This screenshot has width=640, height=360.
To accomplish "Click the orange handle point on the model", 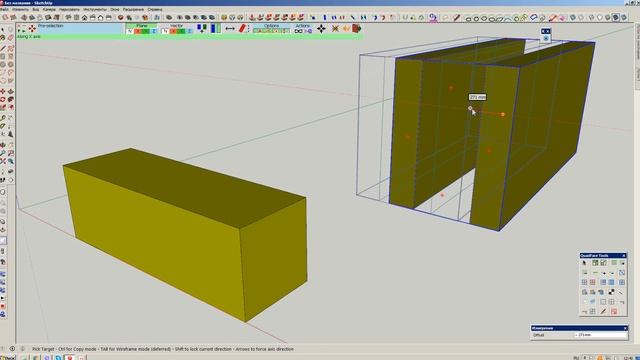I will pyautogui.click(x=502, y=114).
